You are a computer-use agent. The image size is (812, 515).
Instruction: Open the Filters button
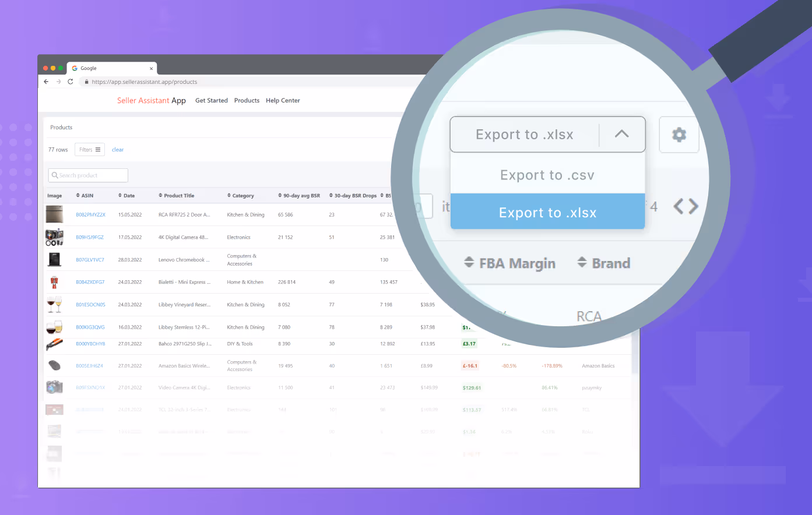90,150
